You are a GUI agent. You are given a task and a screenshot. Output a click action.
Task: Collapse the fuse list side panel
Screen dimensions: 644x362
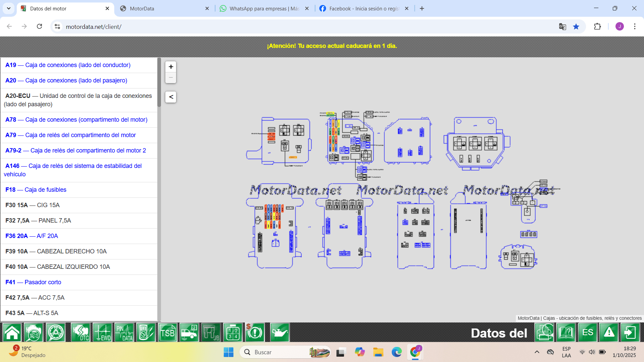click(x=171, y=97)
